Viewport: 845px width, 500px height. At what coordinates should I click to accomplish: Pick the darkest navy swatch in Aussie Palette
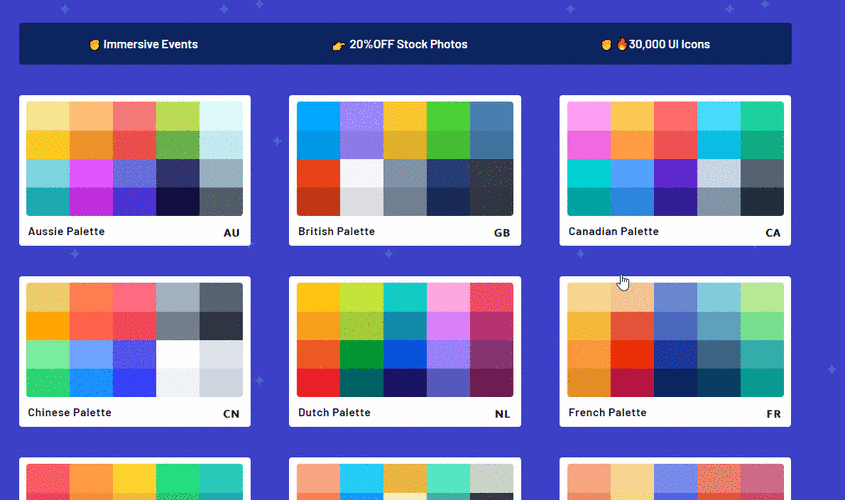(178, 202)
